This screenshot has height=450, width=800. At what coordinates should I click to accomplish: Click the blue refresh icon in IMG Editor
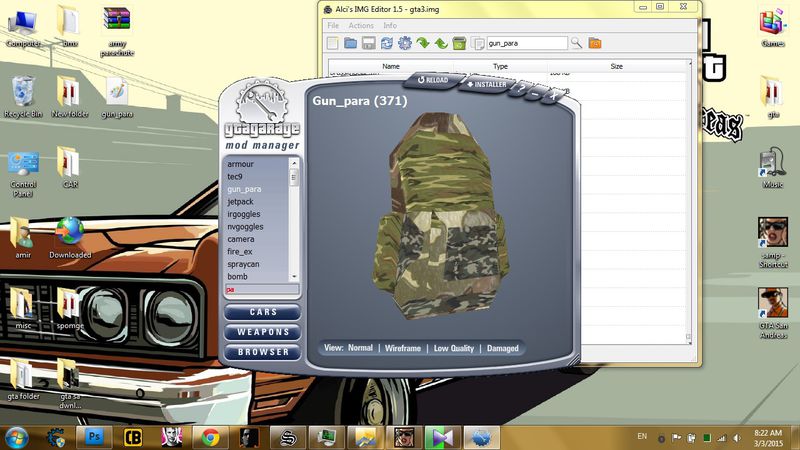coord(387,43)
